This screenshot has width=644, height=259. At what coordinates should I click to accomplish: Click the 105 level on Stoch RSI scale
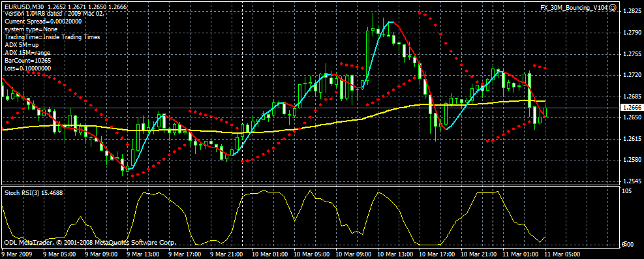point(627,191)
